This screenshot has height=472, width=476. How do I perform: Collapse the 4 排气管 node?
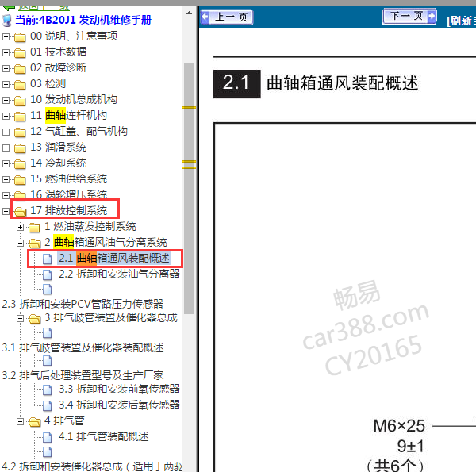click(x=20, y=421)
